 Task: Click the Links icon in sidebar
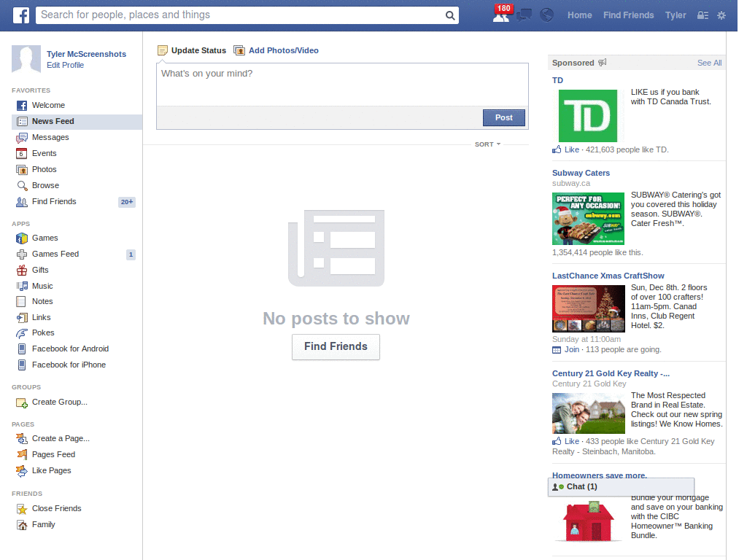22,318
